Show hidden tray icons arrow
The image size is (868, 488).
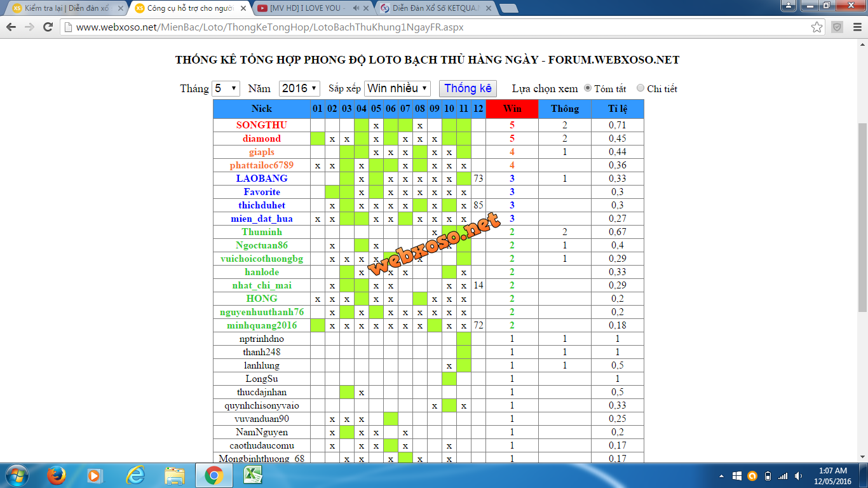[721, 476]
